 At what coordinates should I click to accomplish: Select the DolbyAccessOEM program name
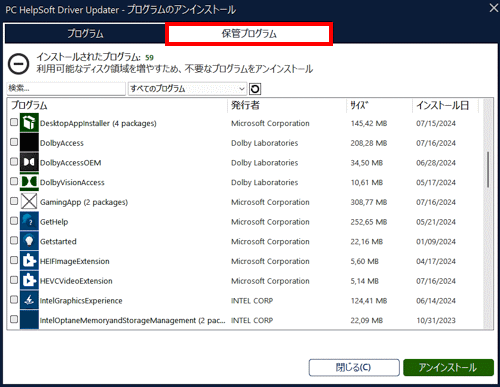[x=70, y=163]
